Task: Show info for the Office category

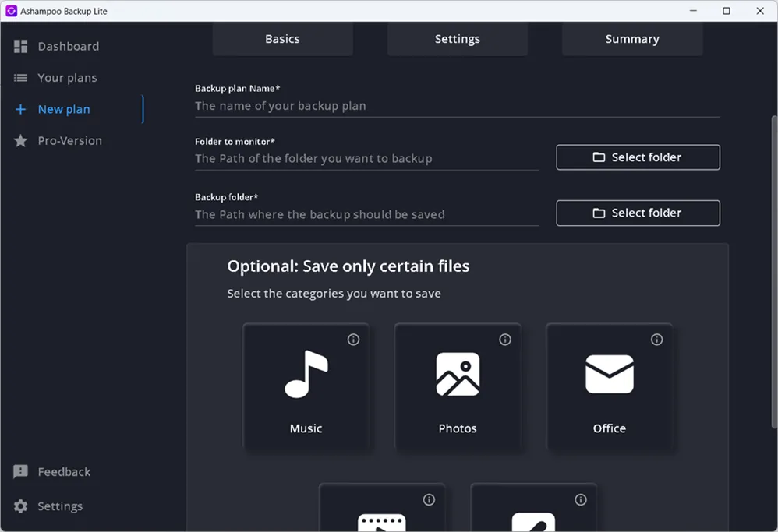Action: coord(656,340)
